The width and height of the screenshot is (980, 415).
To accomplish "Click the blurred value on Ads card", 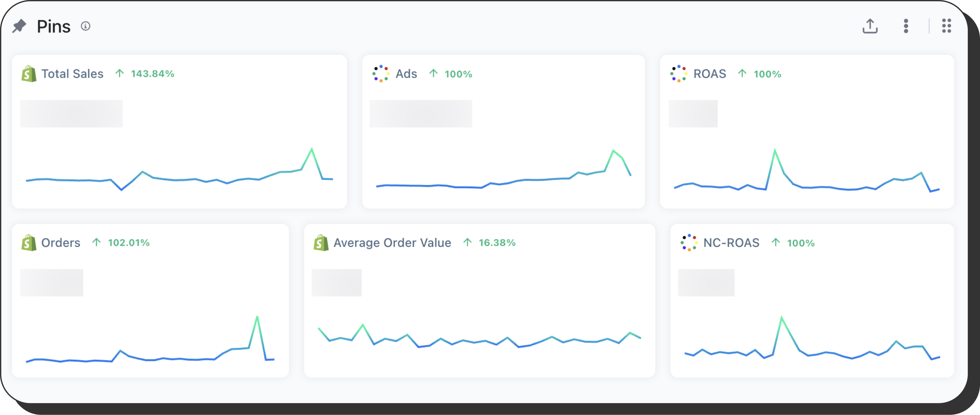I will (x=420, y=114).
